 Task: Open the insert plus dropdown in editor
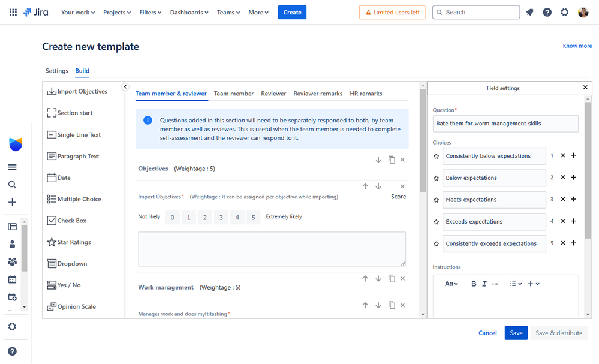[x=533, y=284]
